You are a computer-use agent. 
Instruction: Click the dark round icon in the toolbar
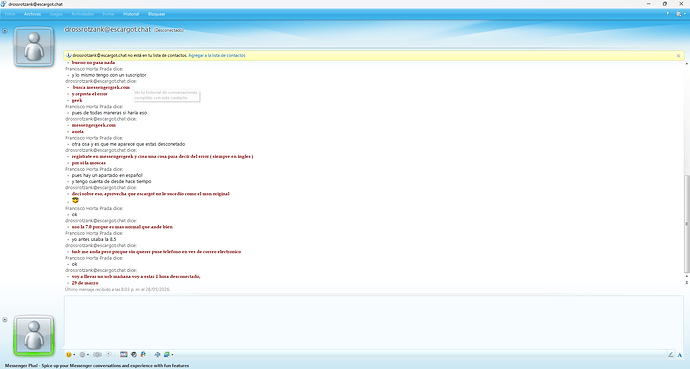click(x=134, y=354)
